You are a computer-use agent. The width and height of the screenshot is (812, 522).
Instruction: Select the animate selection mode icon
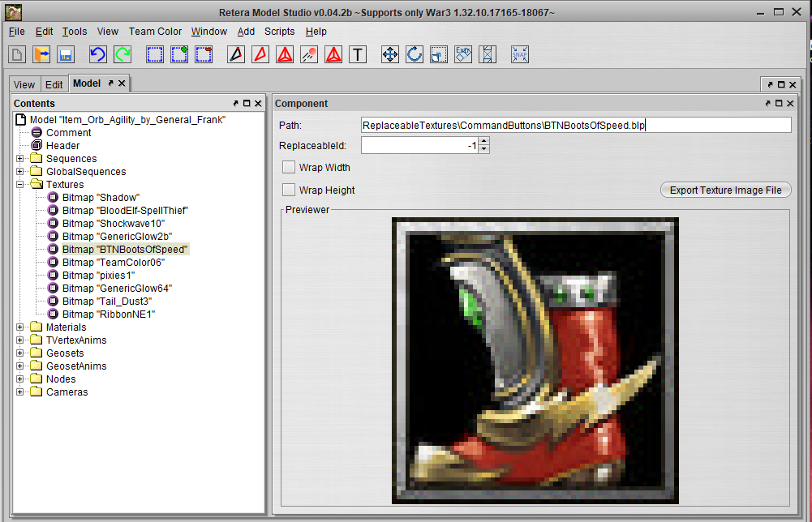coord(309,54)
